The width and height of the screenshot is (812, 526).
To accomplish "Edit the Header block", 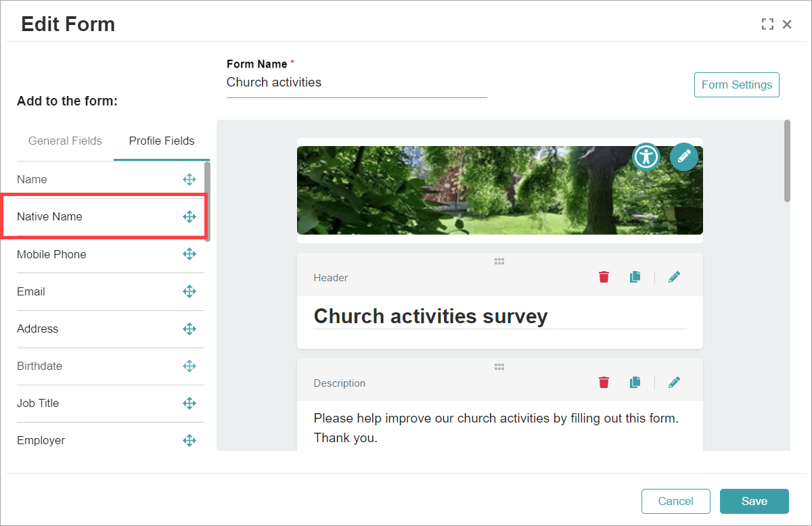I will point(674,277).
